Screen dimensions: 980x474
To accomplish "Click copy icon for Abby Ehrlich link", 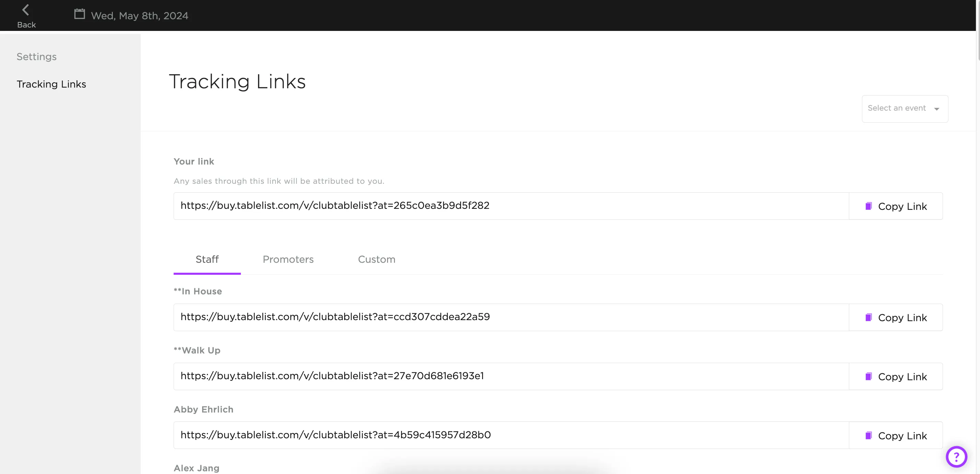I will [x=868, y=436].
